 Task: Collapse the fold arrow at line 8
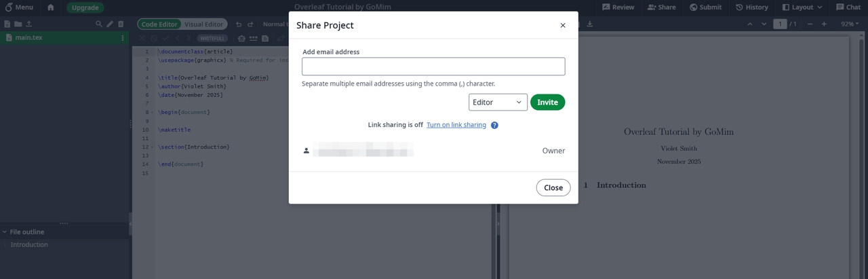click(x=153, y=112)
